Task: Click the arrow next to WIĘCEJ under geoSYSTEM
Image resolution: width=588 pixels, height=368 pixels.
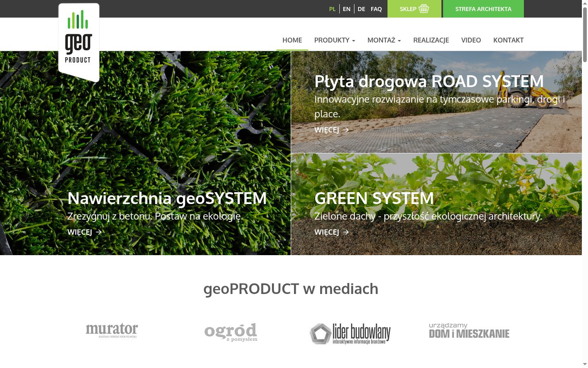Action: click(98, 232)
